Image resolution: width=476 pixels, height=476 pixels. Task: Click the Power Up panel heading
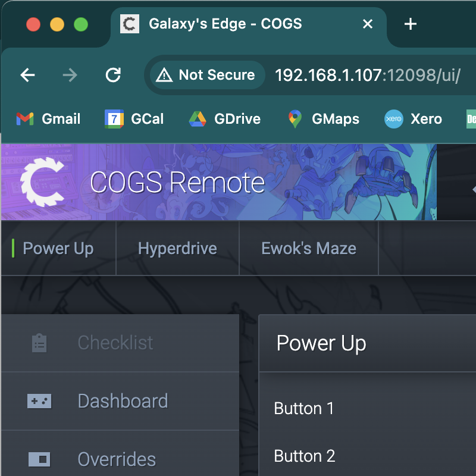(x=321, y=343)
